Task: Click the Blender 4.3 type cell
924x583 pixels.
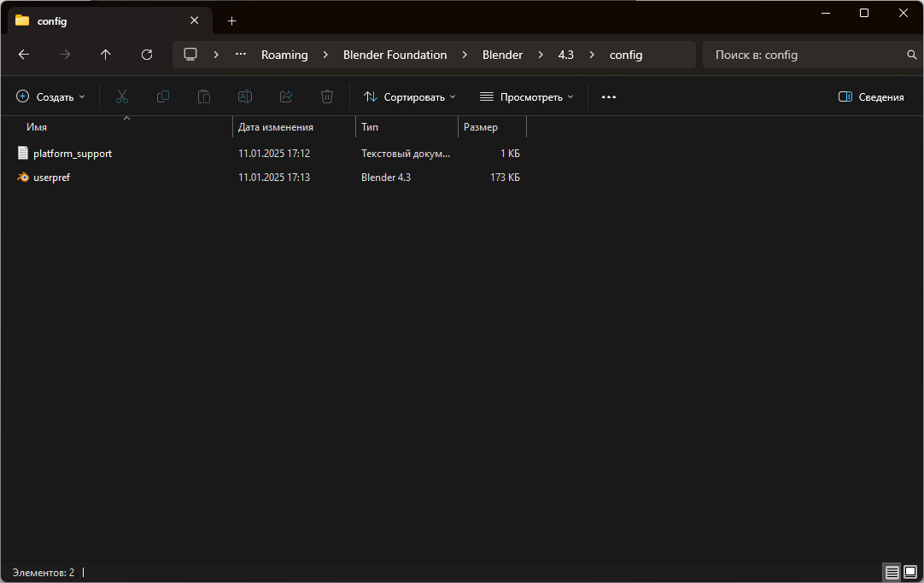Action: click(386, 178)
